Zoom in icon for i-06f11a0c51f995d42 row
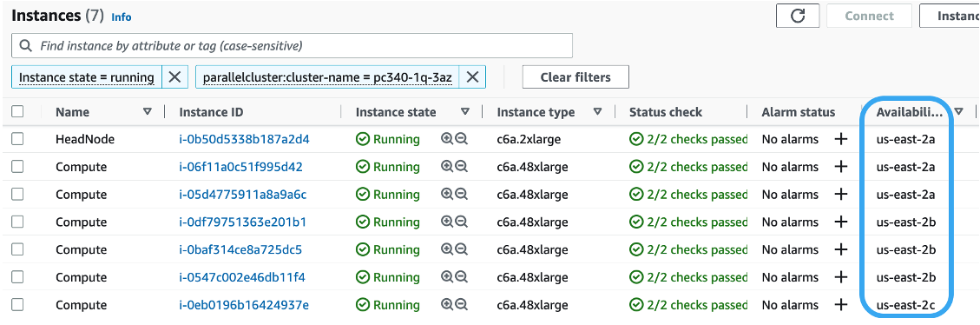 (x=447, y=167)
